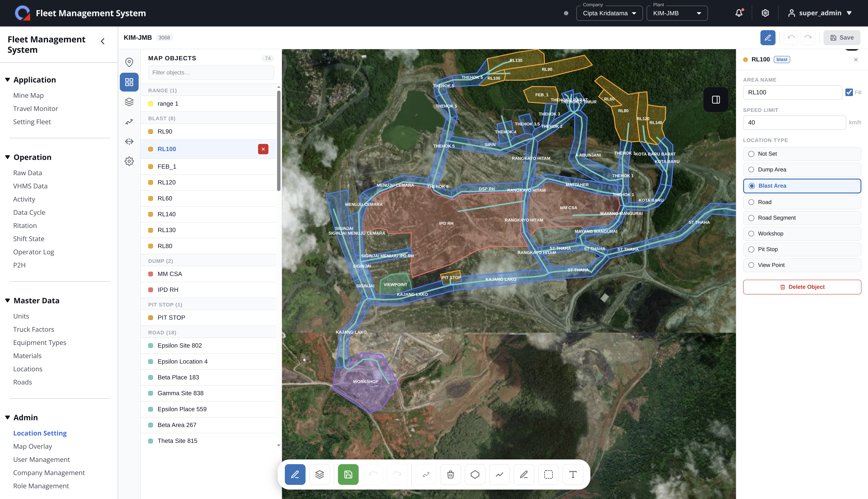This screenshot has height=499, width=868.
Task: Select the Road Segment location type
Action: click(802, 218)
